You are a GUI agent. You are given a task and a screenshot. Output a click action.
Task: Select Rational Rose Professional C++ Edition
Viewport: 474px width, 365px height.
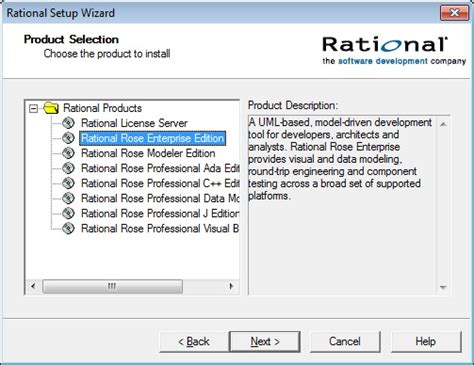(x=160, y=183)
